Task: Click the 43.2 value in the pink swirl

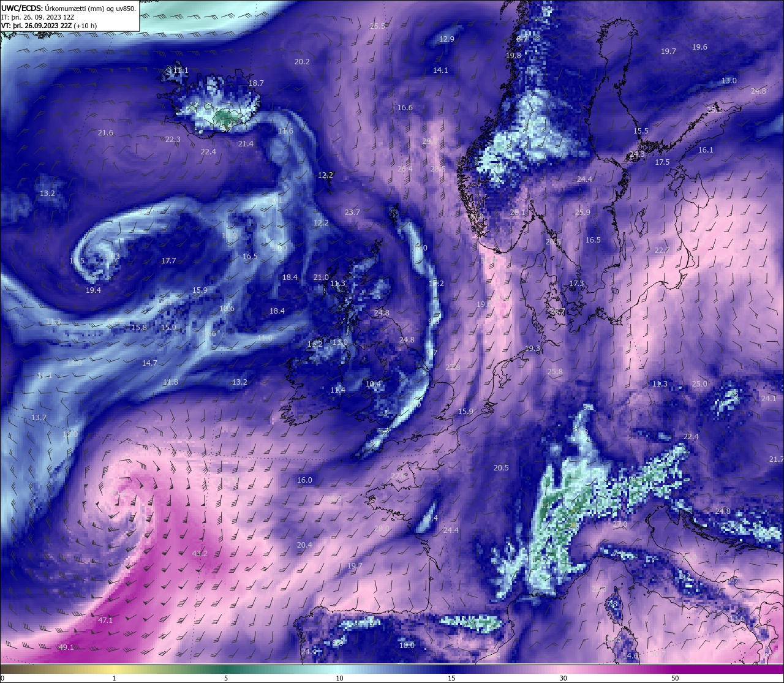Action: coord(200,553)
